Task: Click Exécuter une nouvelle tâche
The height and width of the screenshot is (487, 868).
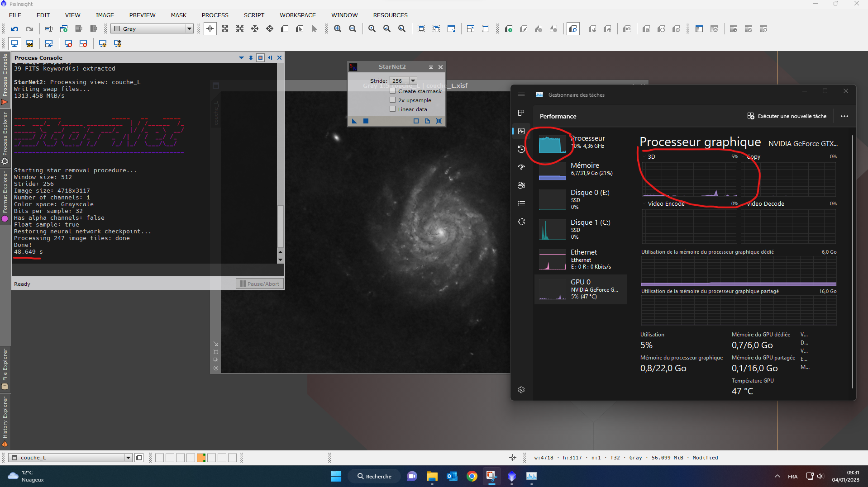Action: click(x=787, y=116)
